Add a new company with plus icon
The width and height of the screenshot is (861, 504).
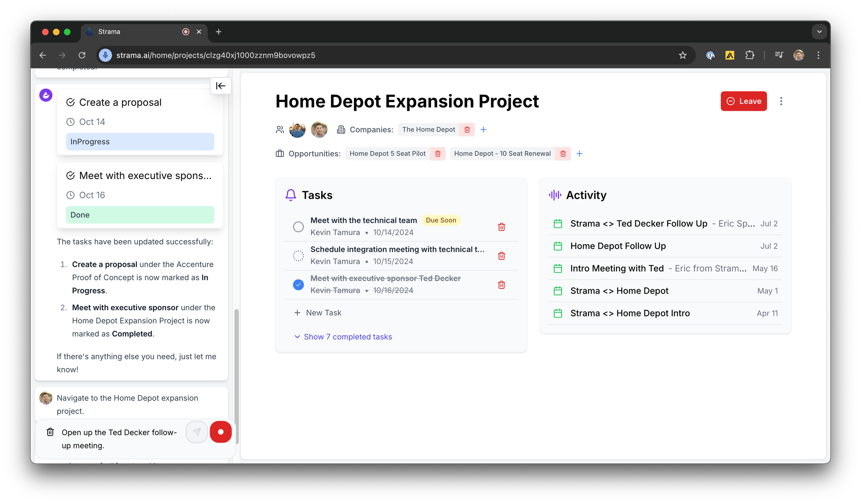(483, 130)
